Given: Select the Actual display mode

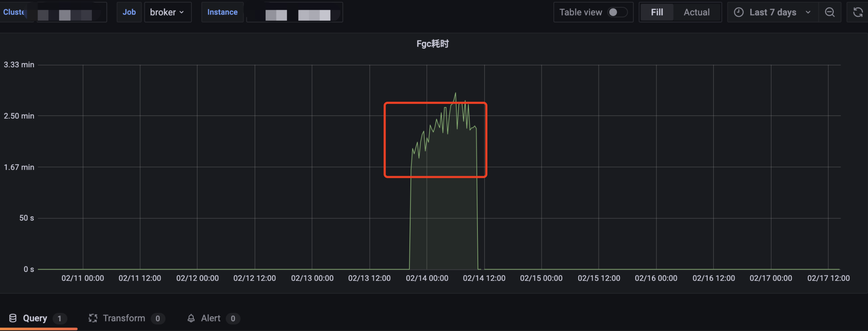Looking at the screenshot, I should [696, 12].
